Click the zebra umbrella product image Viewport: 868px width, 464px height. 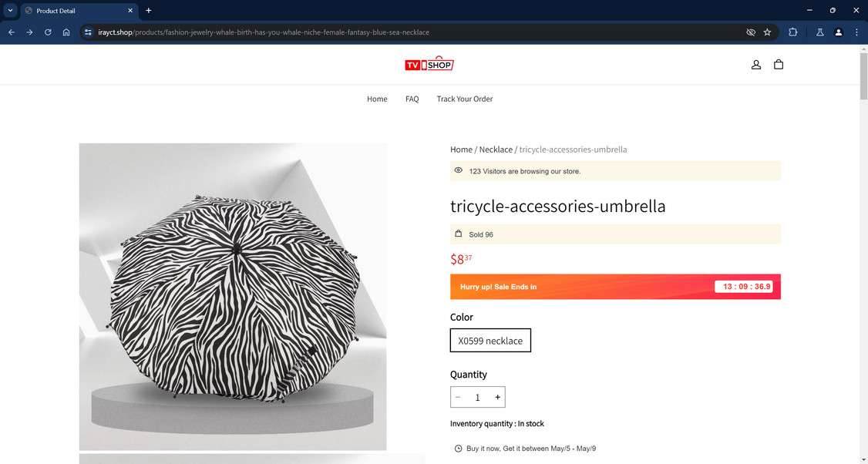tap(233, 297)
